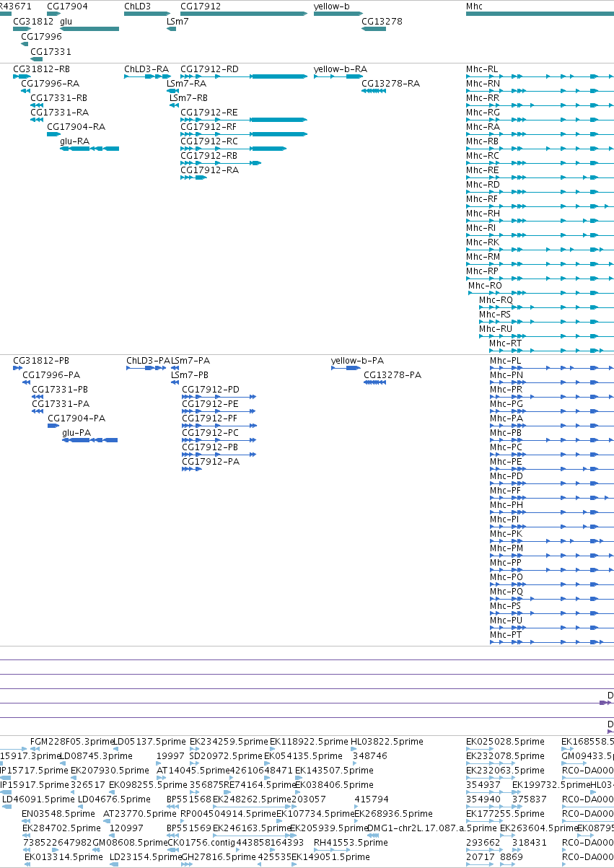Click the Mhc-RL transcript label
This screenshot has height=868, width=614.
483,69
